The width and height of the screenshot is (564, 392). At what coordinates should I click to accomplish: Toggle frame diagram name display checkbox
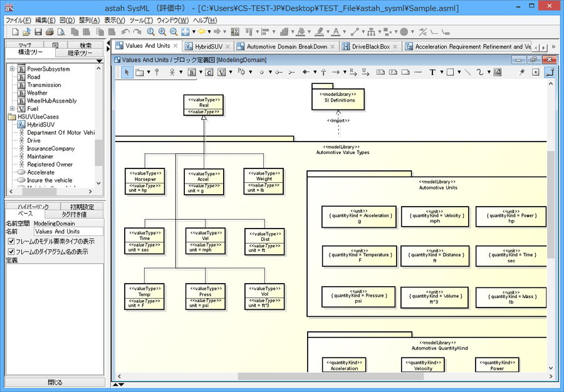tap(11, 252)
